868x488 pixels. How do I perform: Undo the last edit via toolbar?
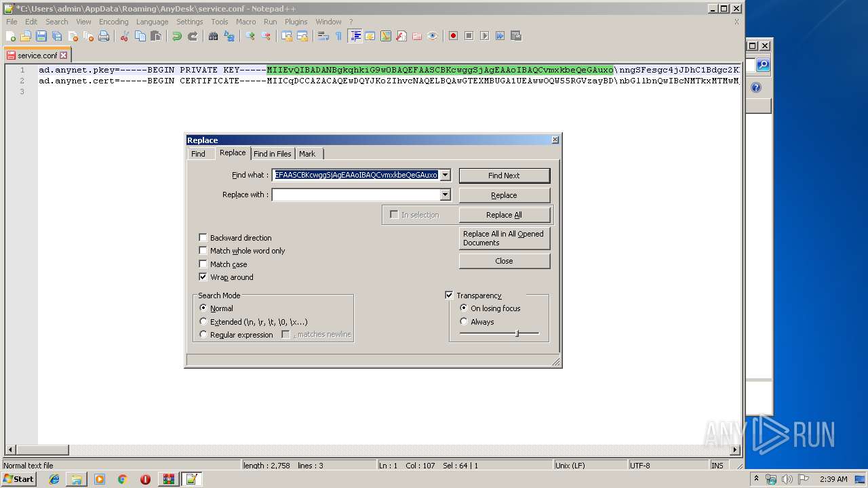pos(177,36)
